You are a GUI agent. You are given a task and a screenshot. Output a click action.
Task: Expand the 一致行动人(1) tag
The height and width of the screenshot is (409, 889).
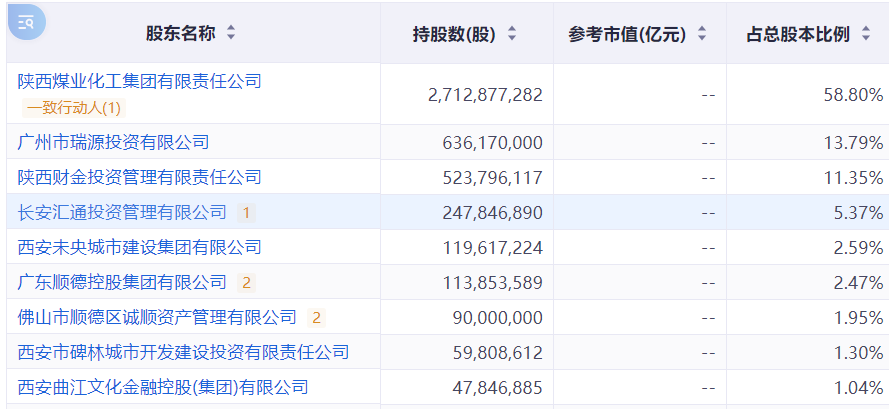(74, 108)
